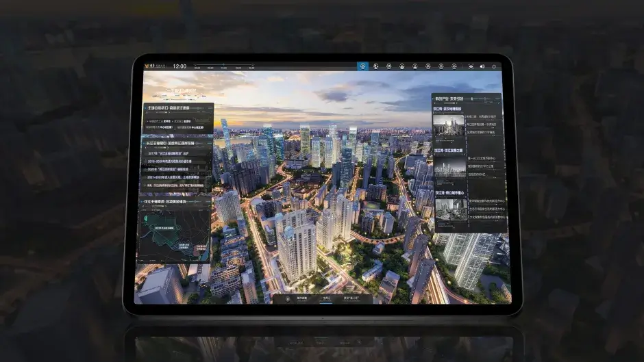Select the 12:00 clock display

tap(179, 66)
